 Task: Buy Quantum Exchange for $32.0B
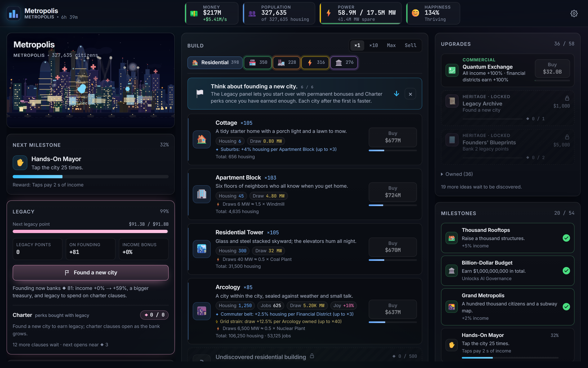(x=552, y=68)
